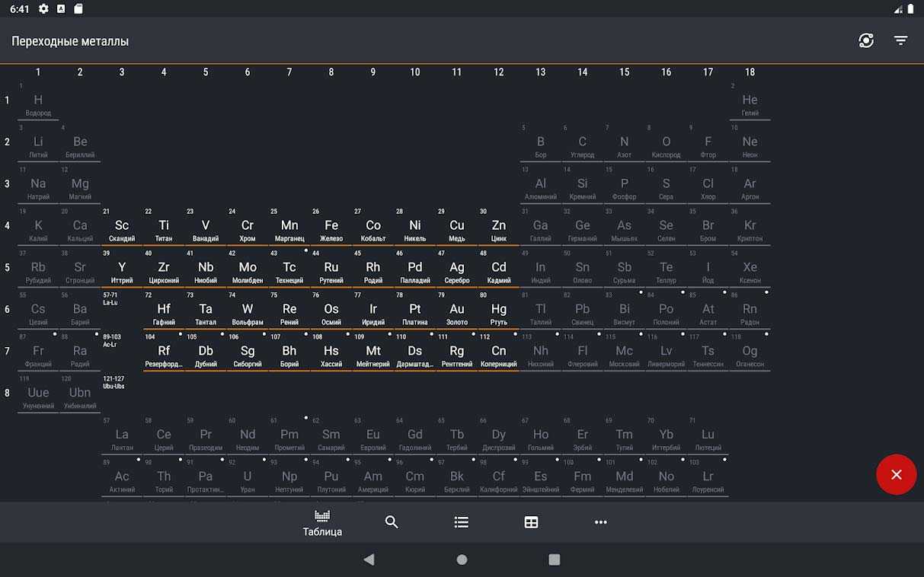Screen dimensions: 924x577
Task: Expand the 121-127 Ubu-Ubs group
Action: click(121, 392)
